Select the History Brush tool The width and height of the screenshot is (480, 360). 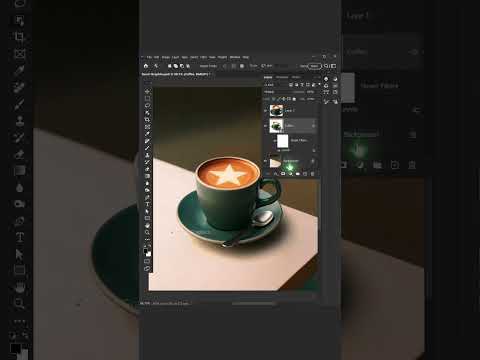coord(147,162)
